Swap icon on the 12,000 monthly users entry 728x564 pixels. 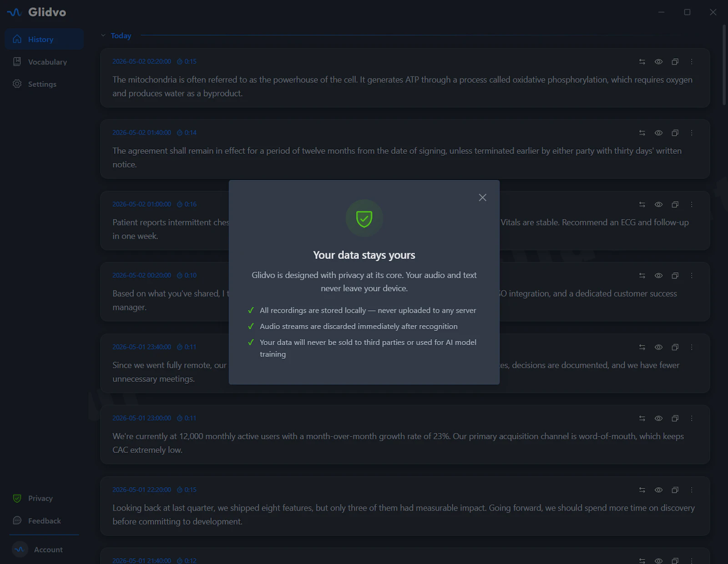click(642, 418)
